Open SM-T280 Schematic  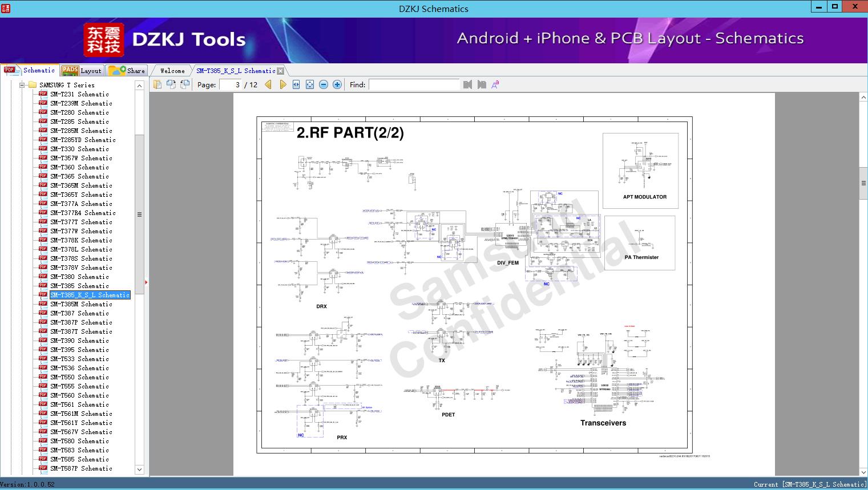click(x=79, y=112)
